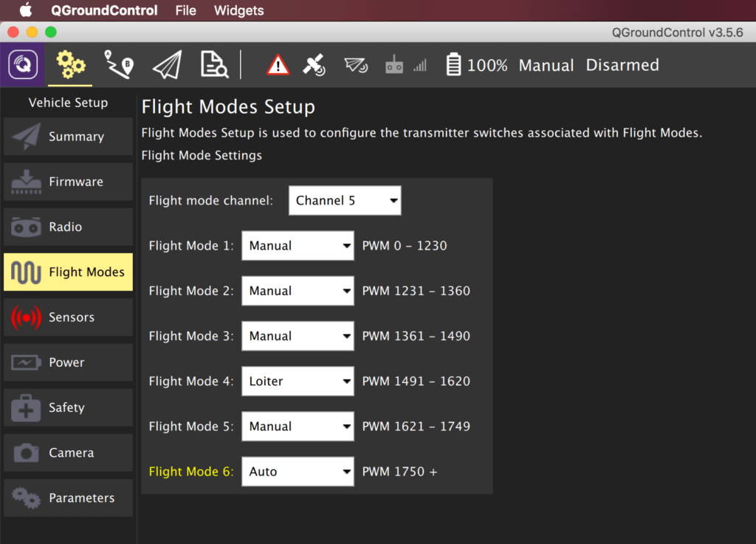Check GPS satellite status icon
This screenshot has width=756, height=544.
tap(314, 65)
